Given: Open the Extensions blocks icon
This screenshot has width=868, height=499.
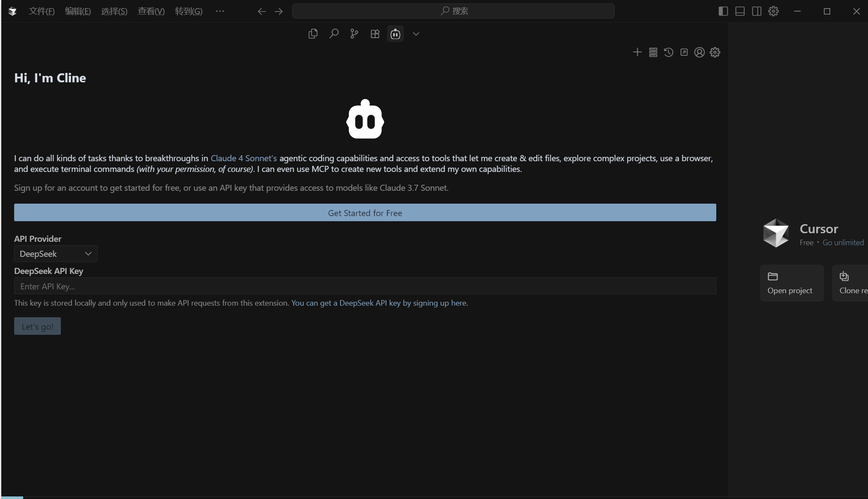Looking at the screenshot, I should [375, 34].
